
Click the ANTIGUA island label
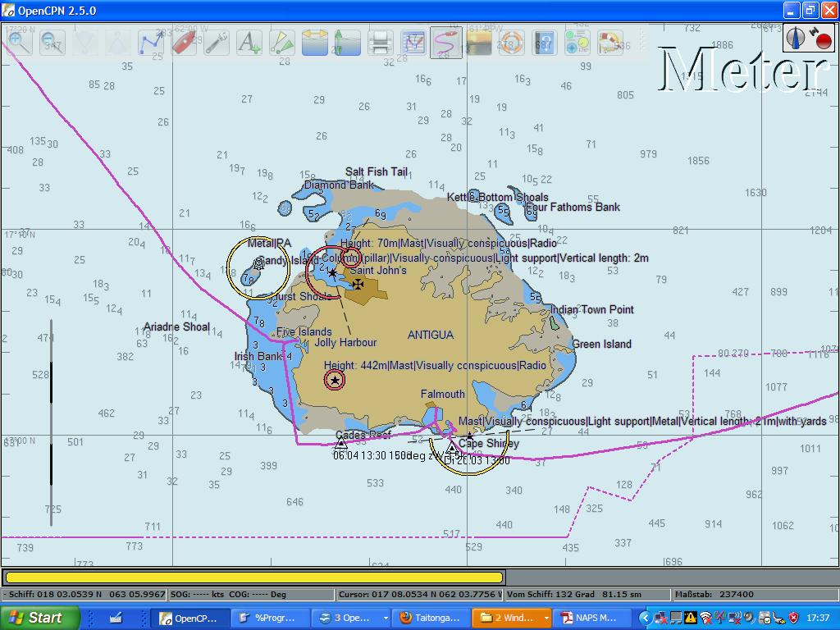(x=431, y=335)
